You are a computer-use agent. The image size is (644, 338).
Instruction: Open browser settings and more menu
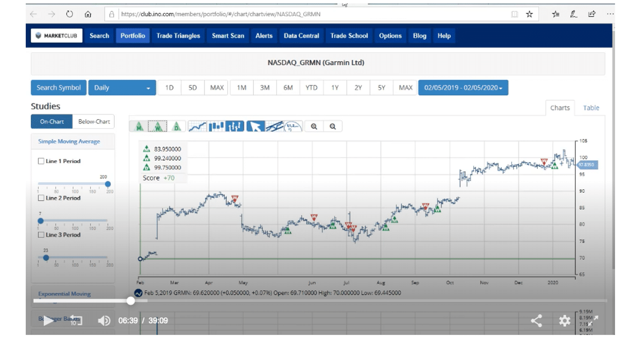pos(610,14)
